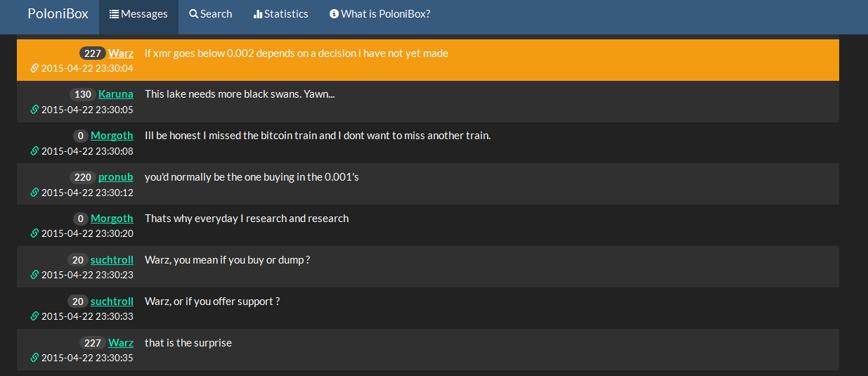Go to the Search tab

[211, 14]
